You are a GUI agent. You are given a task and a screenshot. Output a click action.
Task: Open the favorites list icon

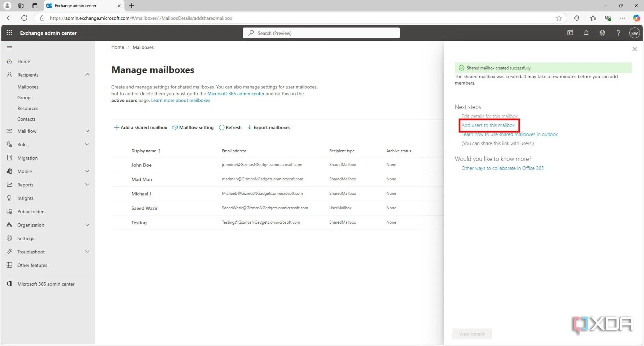click(x=593, y=18)
